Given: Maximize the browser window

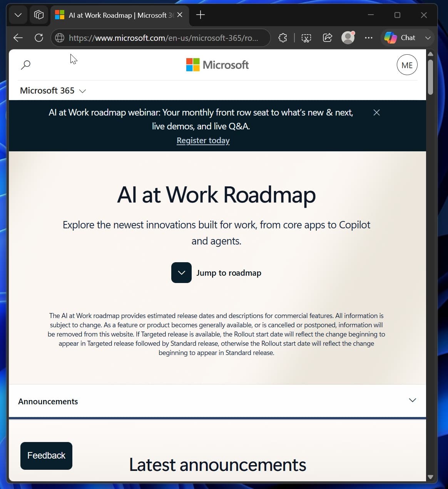Looking at the screenshot, I should click(398, 15).
